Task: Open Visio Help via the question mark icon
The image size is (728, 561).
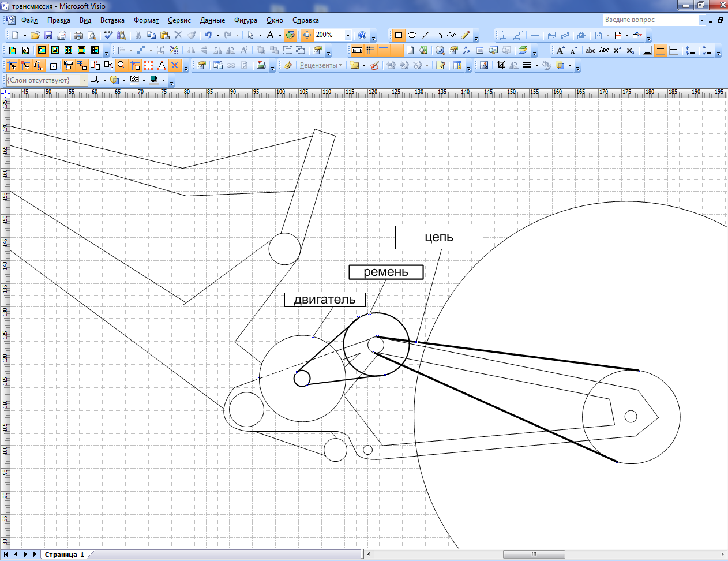Action: point(362,35)
